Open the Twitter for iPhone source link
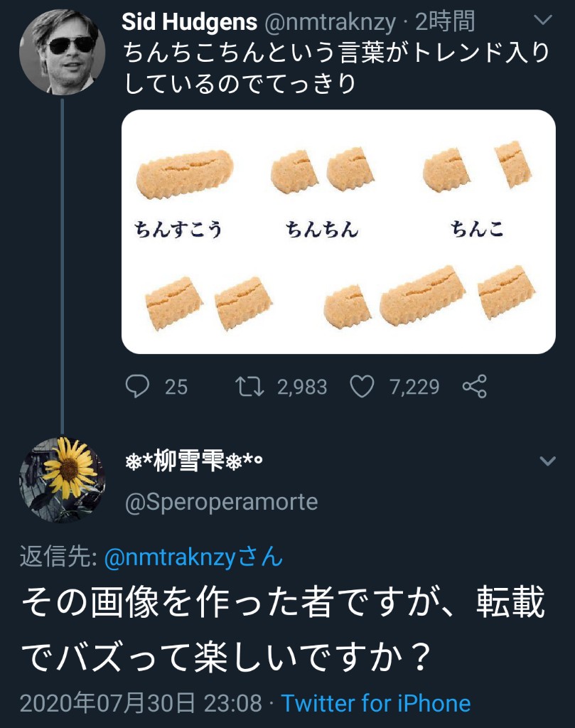This screenshot has width=575, height=728. point(376,704)
